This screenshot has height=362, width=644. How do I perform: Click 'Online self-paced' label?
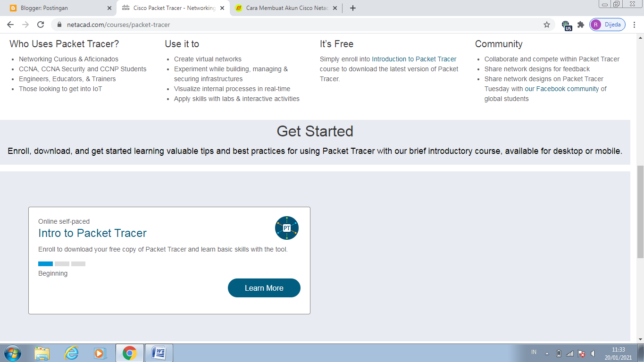(x=64, y=221)
